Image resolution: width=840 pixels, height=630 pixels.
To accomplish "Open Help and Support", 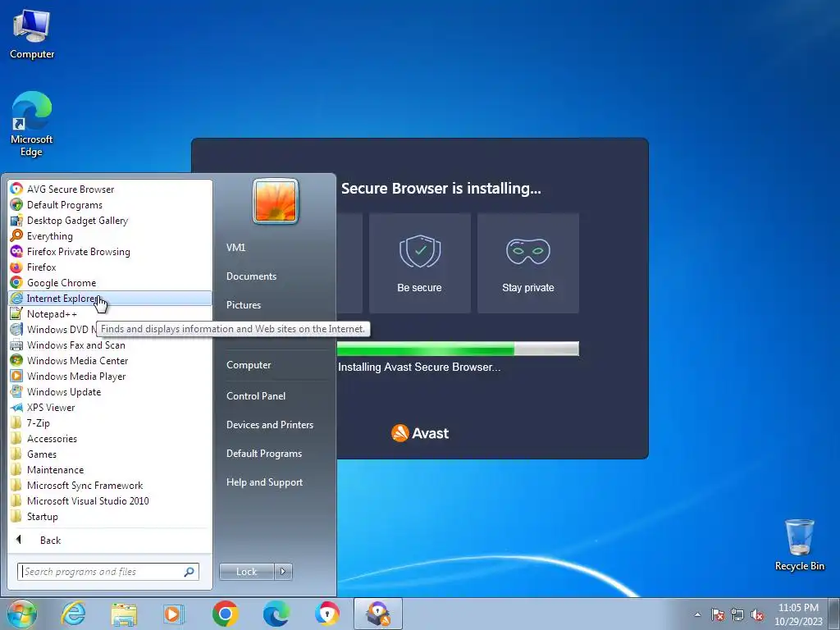I will click(264, 482).
